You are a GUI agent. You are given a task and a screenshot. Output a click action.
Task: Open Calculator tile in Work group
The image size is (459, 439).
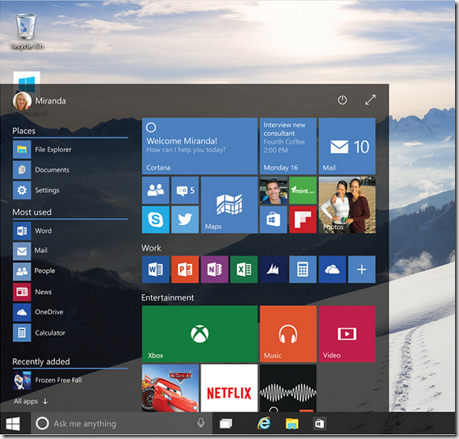click(303, 269)
